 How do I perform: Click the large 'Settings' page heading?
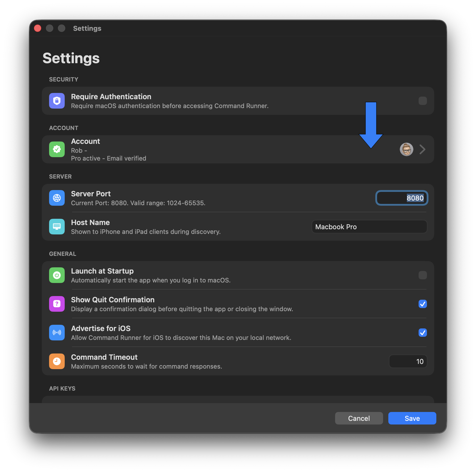71,58
